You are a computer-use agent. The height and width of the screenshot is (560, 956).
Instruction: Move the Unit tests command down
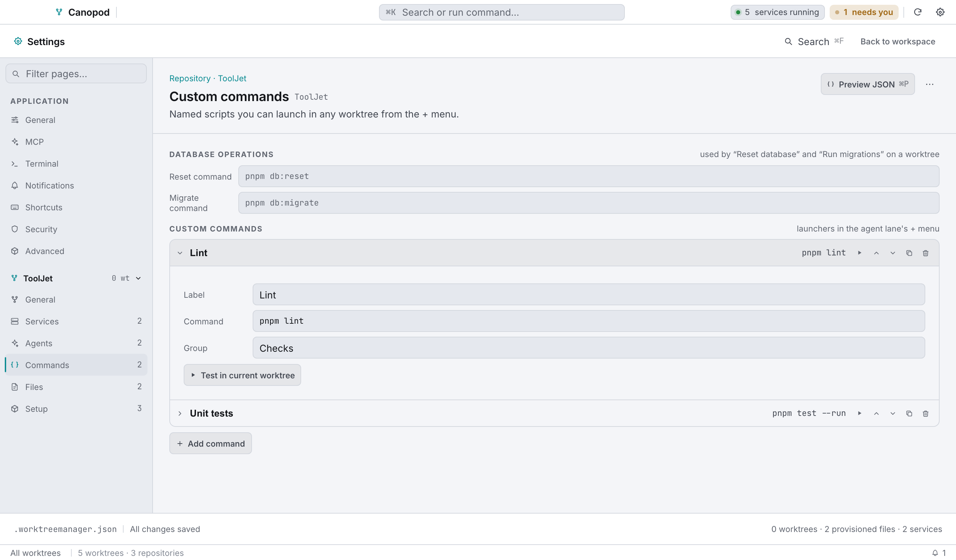(892, 413)
